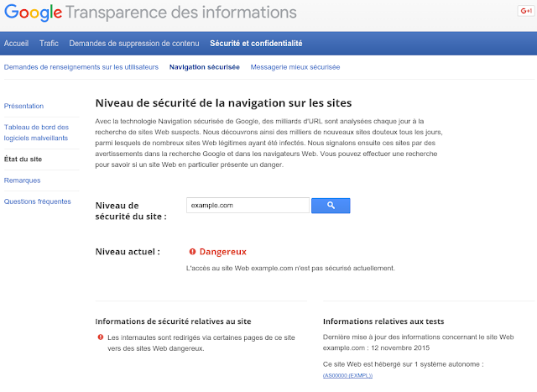Open Demandes de renseignements sur les utilisateurs
Image resolution: width=537 pixels, height=392 pixels.
81,67
